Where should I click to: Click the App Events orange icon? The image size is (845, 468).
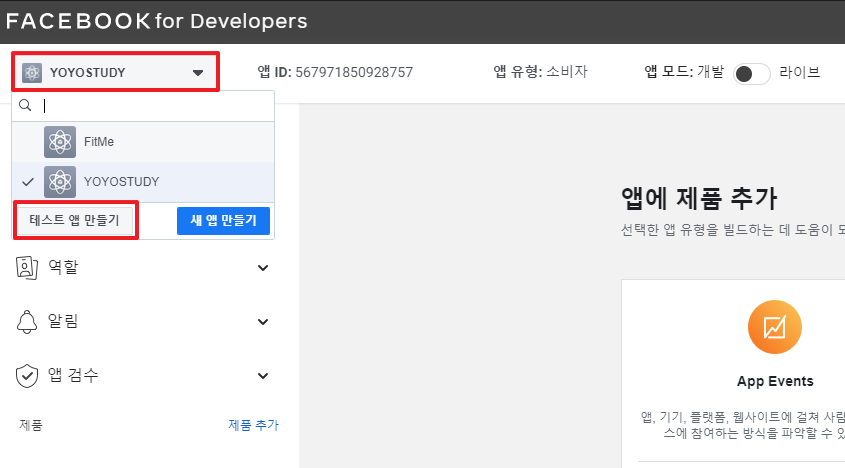[x=774, y=327]
